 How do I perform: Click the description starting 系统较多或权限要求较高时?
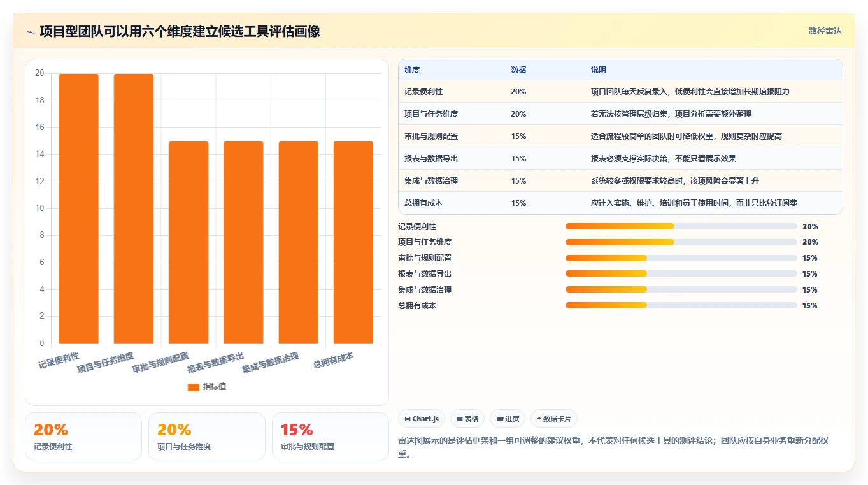click(675, 181)
